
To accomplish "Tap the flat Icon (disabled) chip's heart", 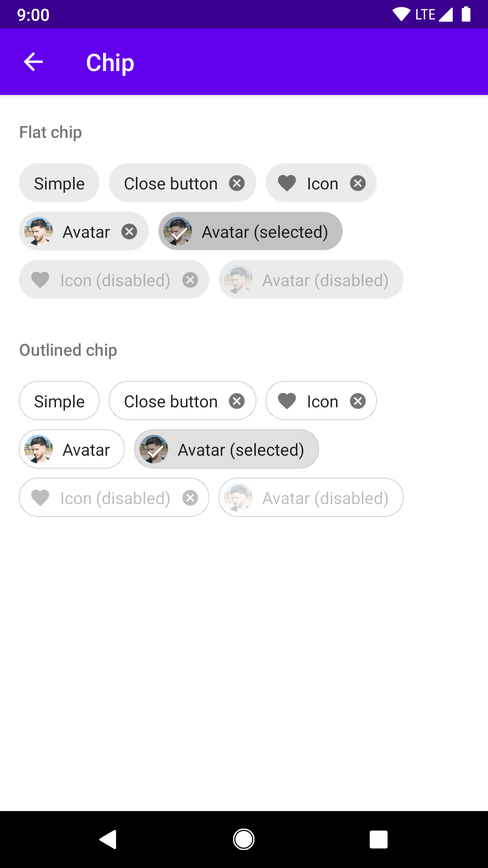I will pos(40,280).
